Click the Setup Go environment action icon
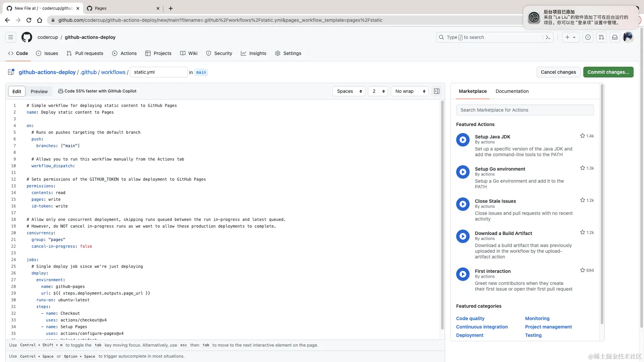Image resolution: width=644 pixels, height=362 pixels. point(463,172)
